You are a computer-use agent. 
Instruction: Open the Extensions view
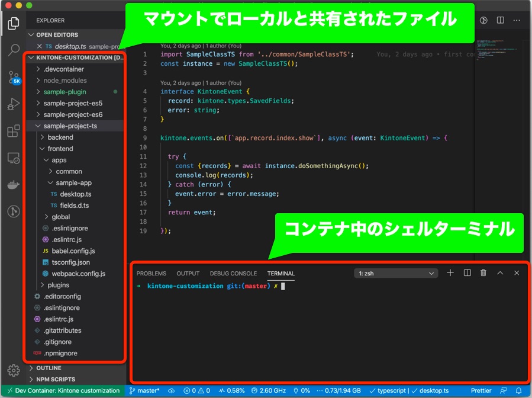(x=14, y=131)
